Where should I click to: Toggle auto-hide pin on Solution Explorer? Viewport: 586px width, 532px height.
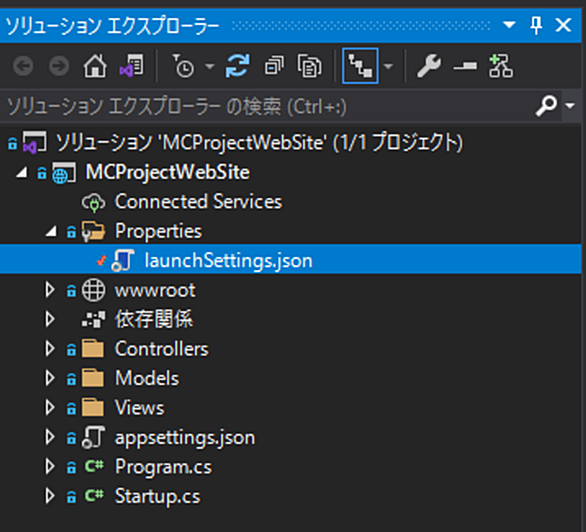(x=536, y=25)
